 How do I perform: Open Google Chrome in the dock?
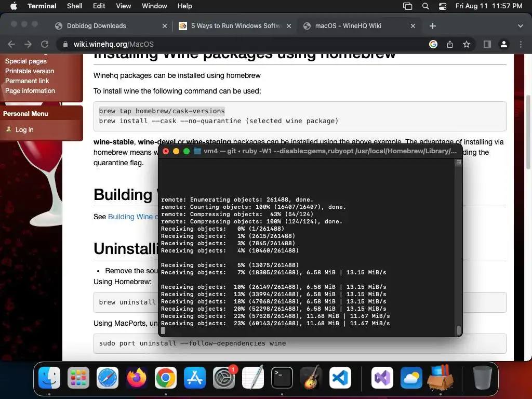point(166,378)
